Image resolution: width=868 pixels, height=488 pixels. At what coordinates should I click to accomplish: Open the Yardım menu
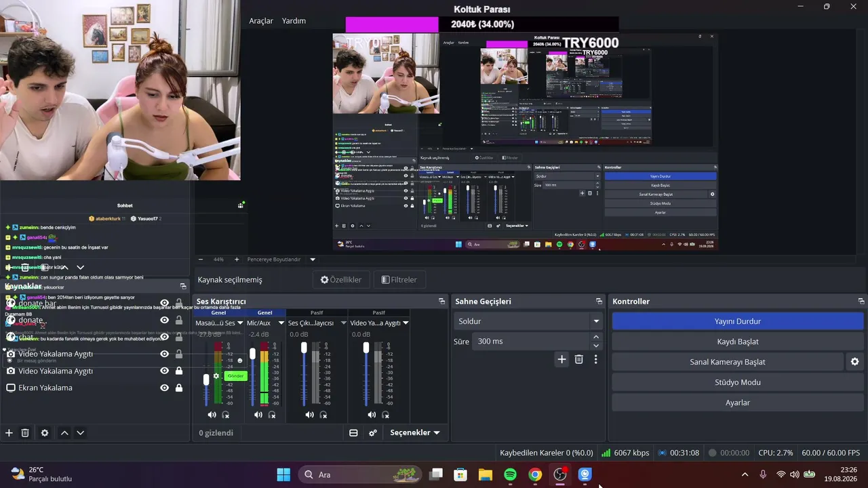click(294, 21)
